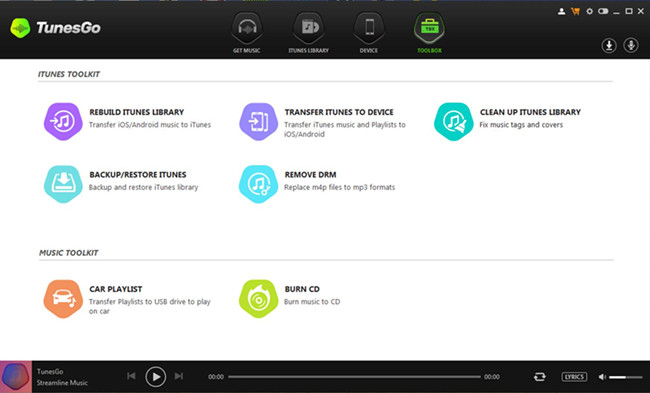Click 'Burn music to CD' text
Image resolution: width=650 pixels, height=393 pixels.
(x=312, y=302)
